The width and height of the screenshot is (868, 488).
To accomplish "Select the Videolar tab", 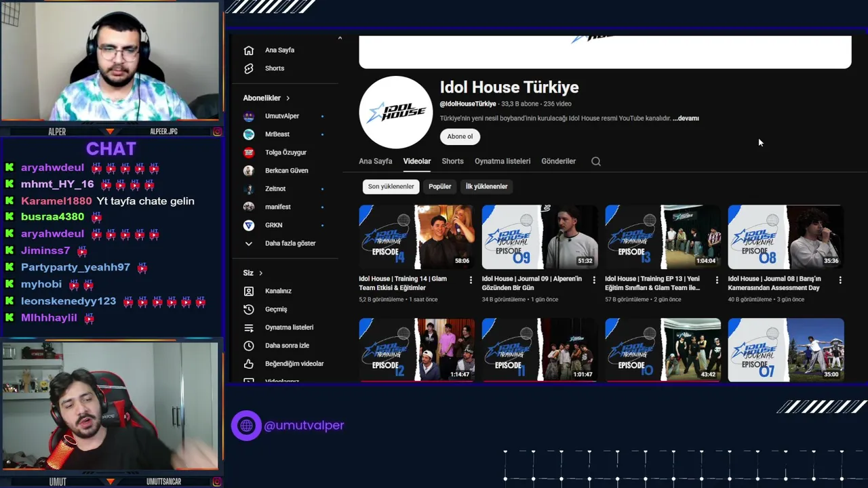I will 417,161.
